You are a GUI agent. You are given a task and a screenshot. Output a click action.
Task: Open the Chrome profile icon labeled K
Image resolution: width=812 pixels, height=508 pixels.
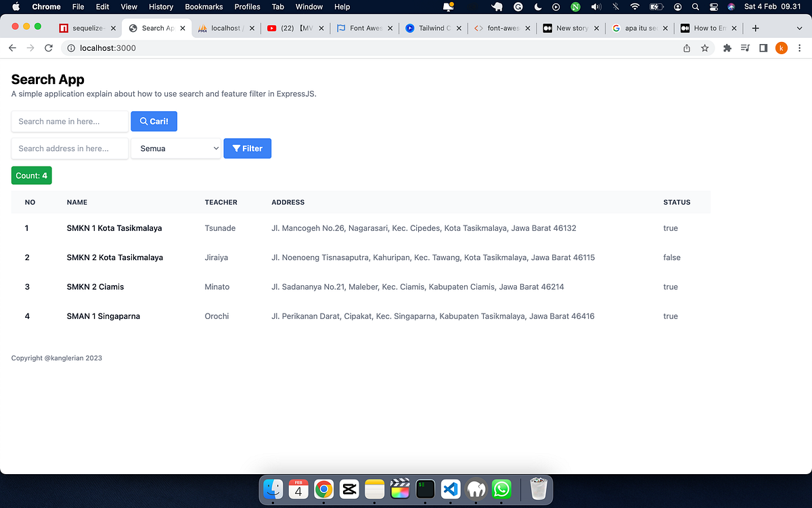coord(782,48)
